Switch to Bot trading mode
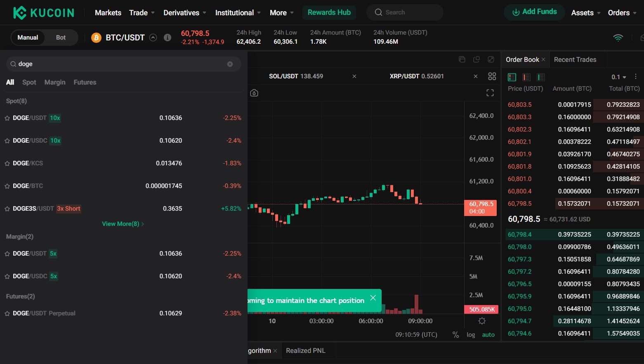 [x=61, y=38]
